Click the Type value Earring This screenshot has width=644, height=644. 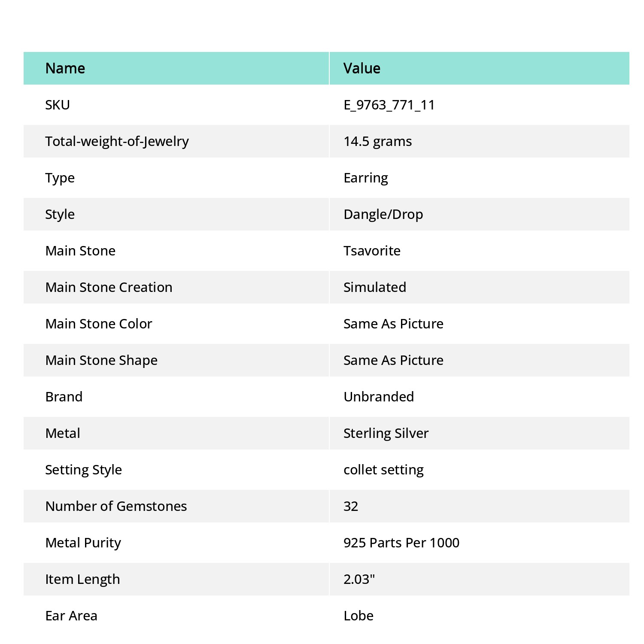click(x=366, y=178)
